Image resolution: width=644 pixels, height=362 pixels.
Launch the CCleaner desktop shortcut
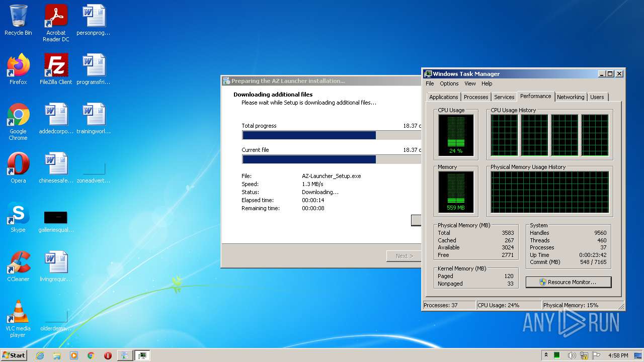tap(18, 266)
